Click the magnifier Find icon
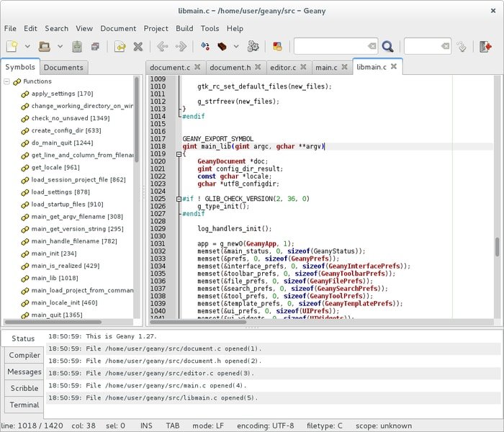This screenshot has height=432, width=504. pos(387,47)
